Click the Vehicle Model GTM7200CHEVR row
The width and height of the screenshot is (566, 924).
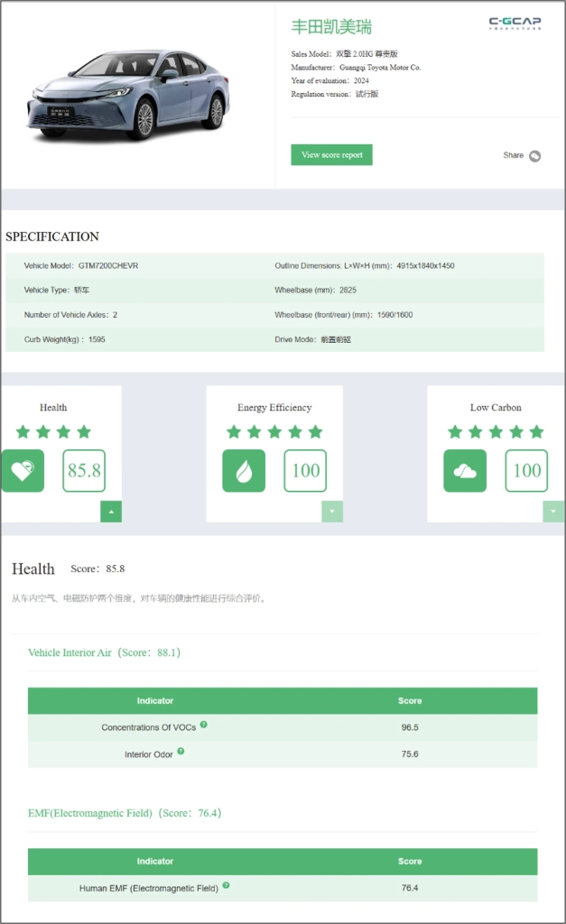81,266
